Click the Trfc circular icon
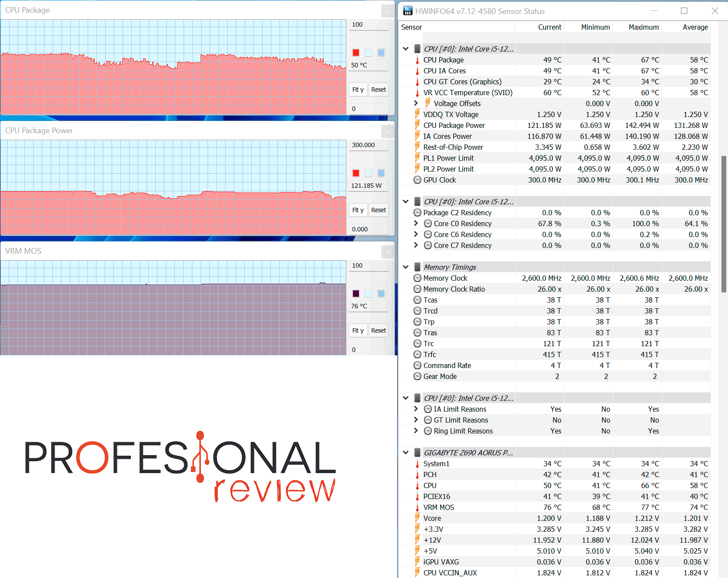This screenshot has height=578, width=728. 417,354
